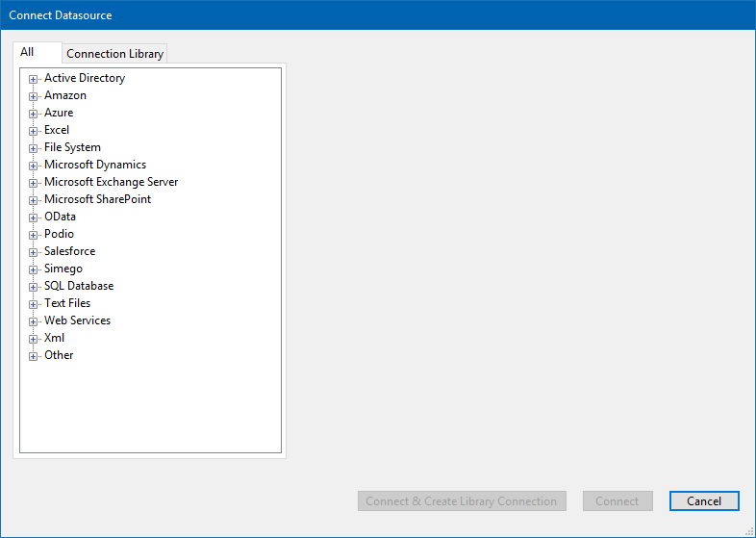Select the Active Directory label

[85, 78]
